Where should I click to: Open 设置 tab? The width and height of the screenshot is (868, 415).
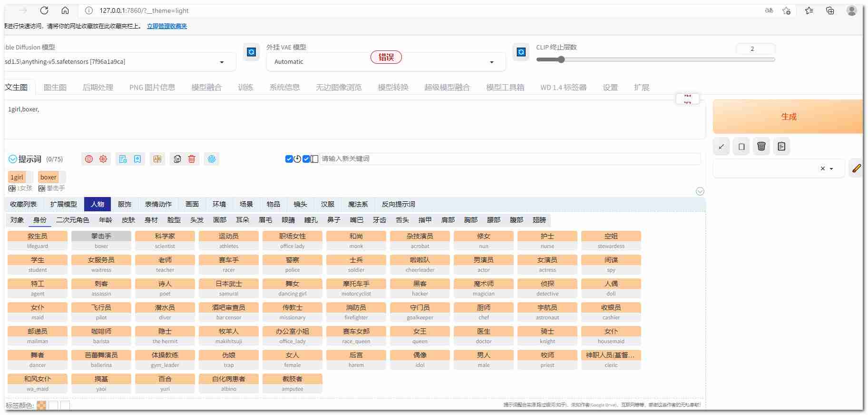click(x=610, y=87)
